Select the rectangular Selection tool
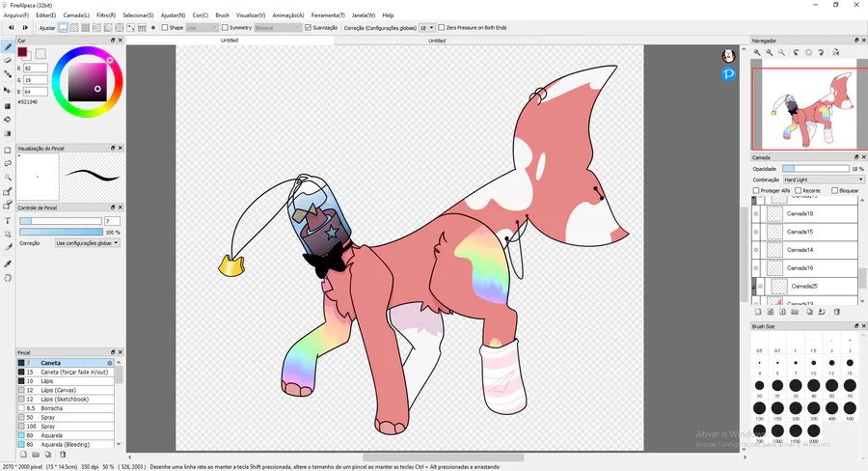 tap(8, 151)
